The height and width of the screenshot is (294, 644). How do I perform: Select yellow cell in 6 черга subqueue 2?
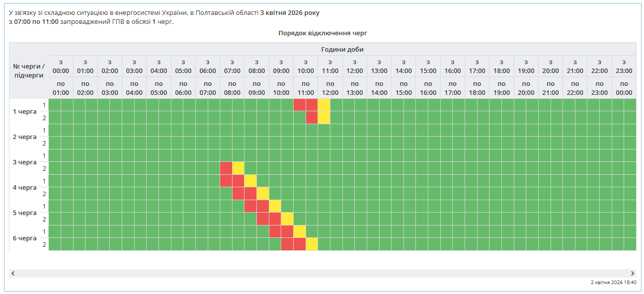click(312, 244)
